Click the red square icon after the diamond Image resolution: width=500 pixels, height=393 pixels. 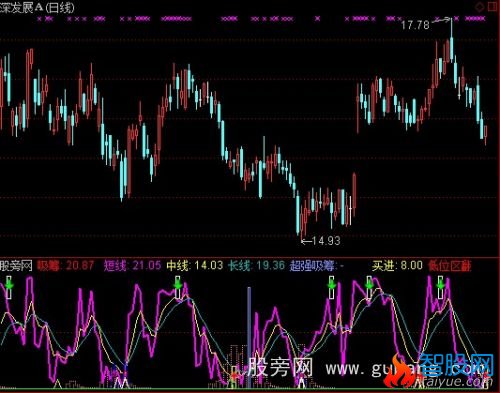(492, 6)
